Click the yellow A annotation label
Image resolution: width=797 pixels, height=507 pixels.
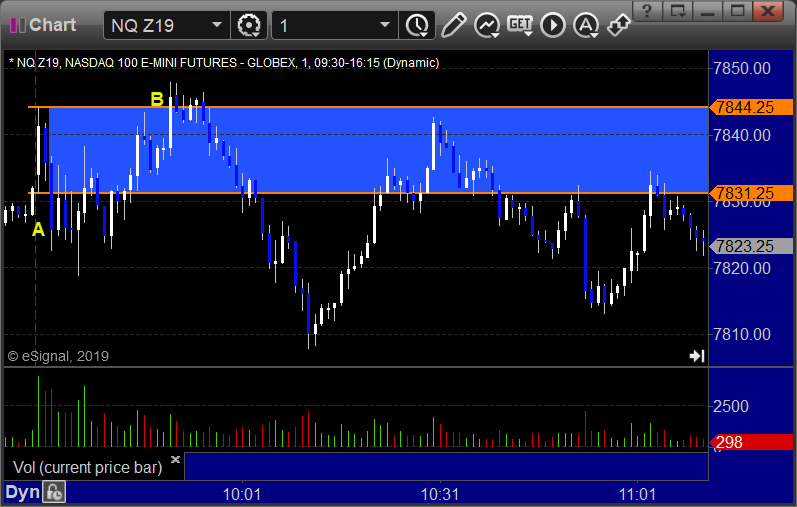point(38,230)
